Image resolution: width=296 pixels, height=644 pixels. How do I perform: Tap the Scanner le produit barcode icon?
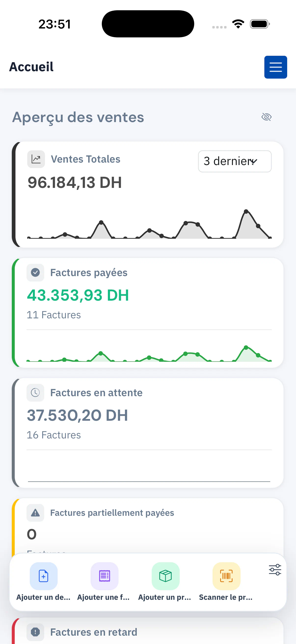coord(226,576)
